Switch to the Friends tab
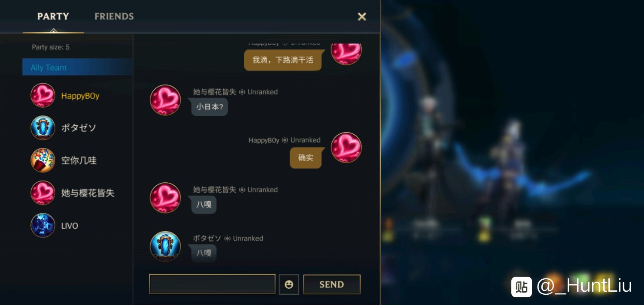The image size is (644, 305). [x=114, y=16]
